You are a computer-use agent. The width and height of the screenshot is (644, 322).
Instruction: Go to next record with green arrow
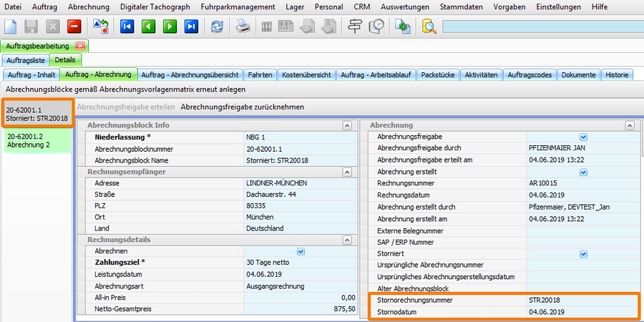coord(170,27)
